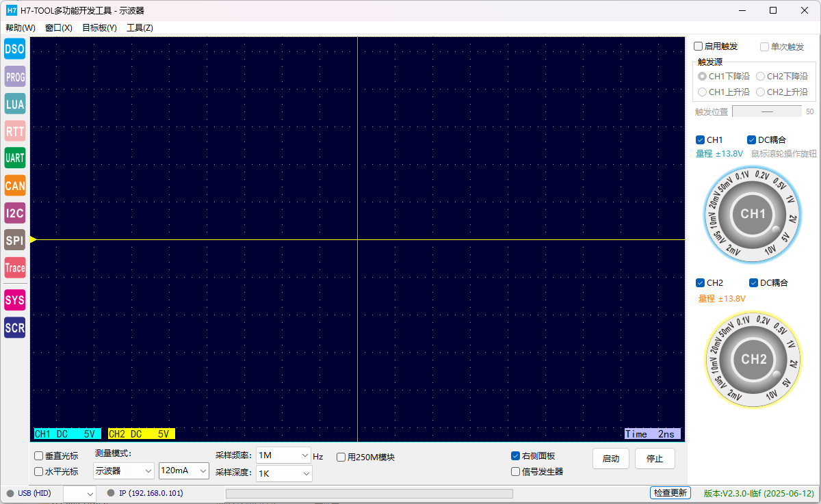Open the CAN bus module
821x504 pixels.
(14, 185)
